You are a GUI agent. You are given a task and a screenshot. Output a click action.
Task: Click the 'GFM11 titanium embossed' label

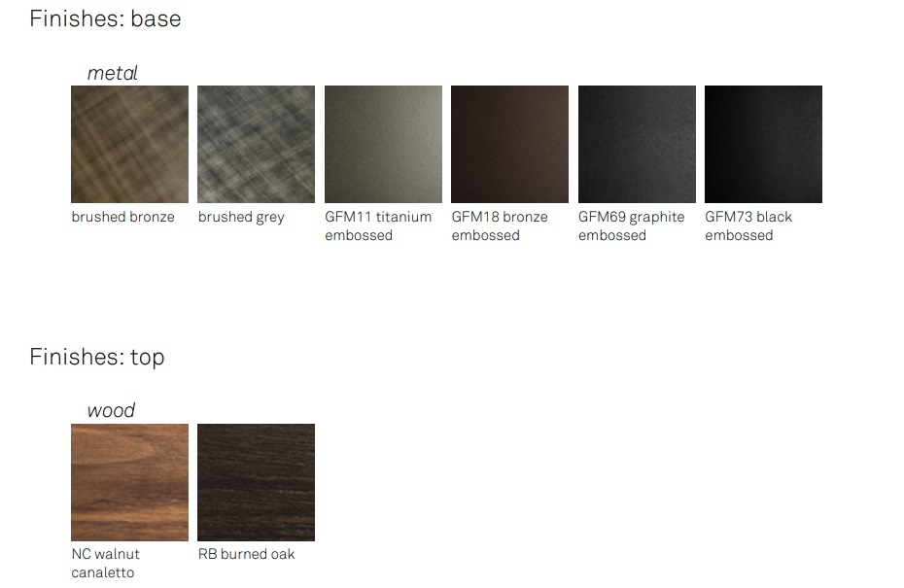click(378, 226)
